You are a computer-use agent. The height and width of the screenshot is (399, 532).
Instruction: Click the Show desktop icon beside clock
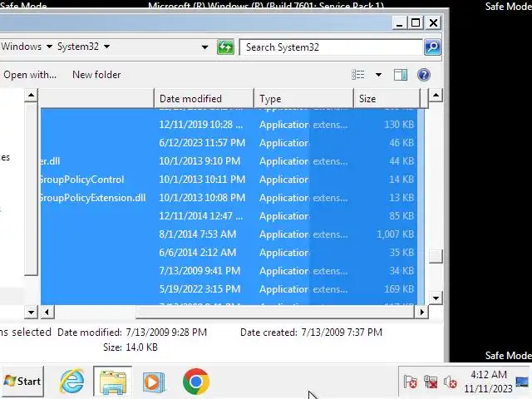pyautogui.click(x=523, y=382)
